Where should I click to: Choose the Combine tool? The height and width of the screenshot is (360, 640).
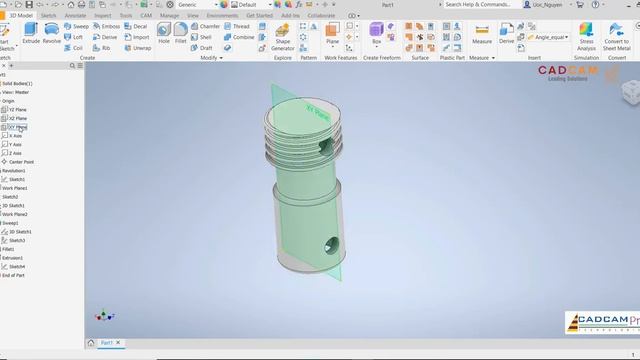239,37
